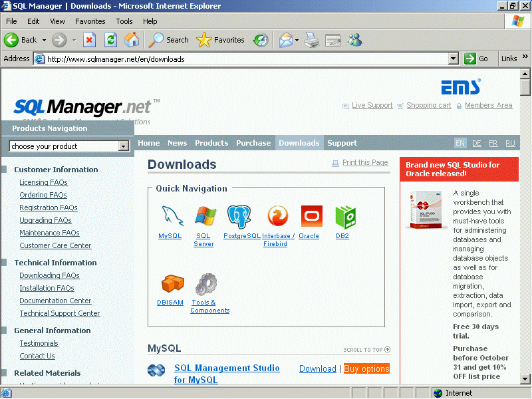Switch to the Support site tab
Screen dimensions: 532x399
tap(342, 143)
